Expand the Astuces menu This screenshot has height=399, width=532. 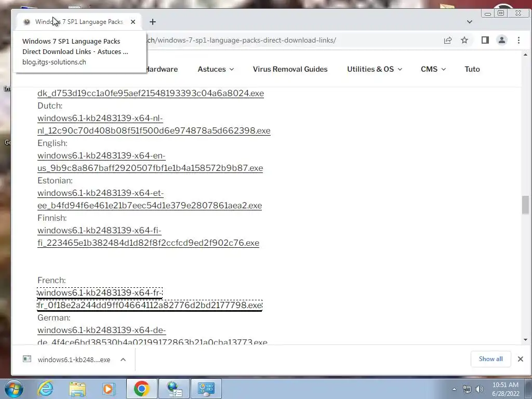click(x=216, y=69)
